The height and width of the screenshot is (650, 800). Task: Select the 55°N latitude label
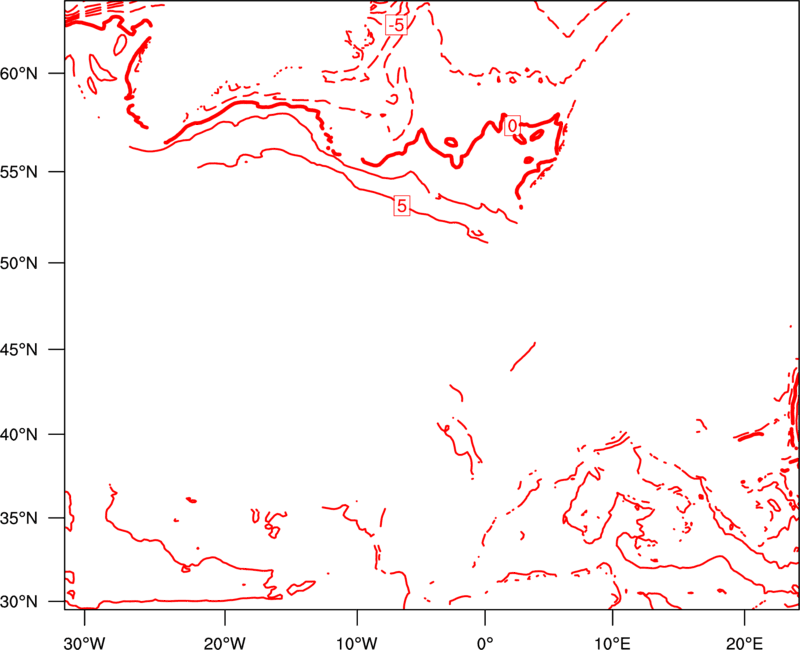coord(19,172)
